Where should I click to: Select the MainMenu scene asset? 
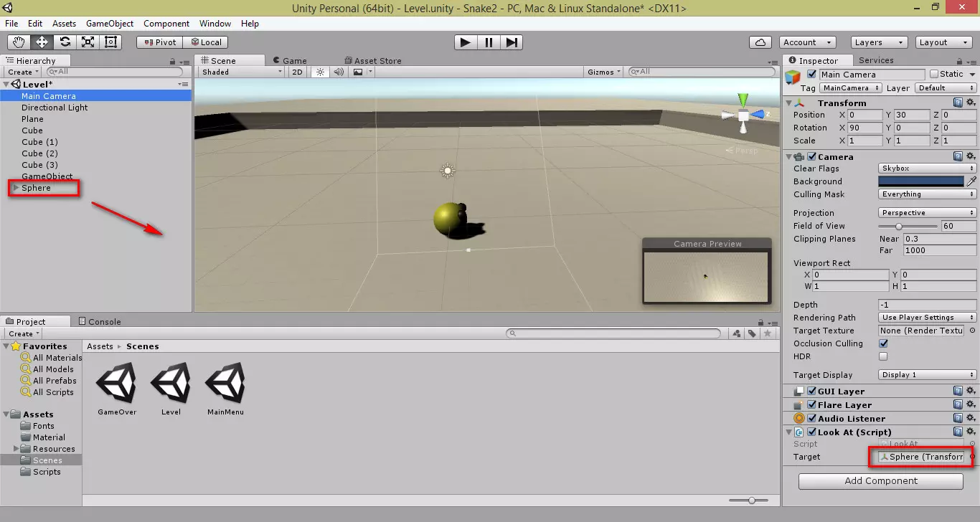pyautogui.click(x=225, y=386)
